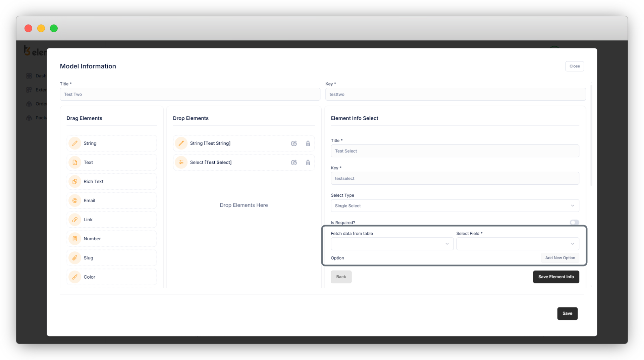
Task: Expand the Fetch data from table dropdown
Action: (392, 244)
